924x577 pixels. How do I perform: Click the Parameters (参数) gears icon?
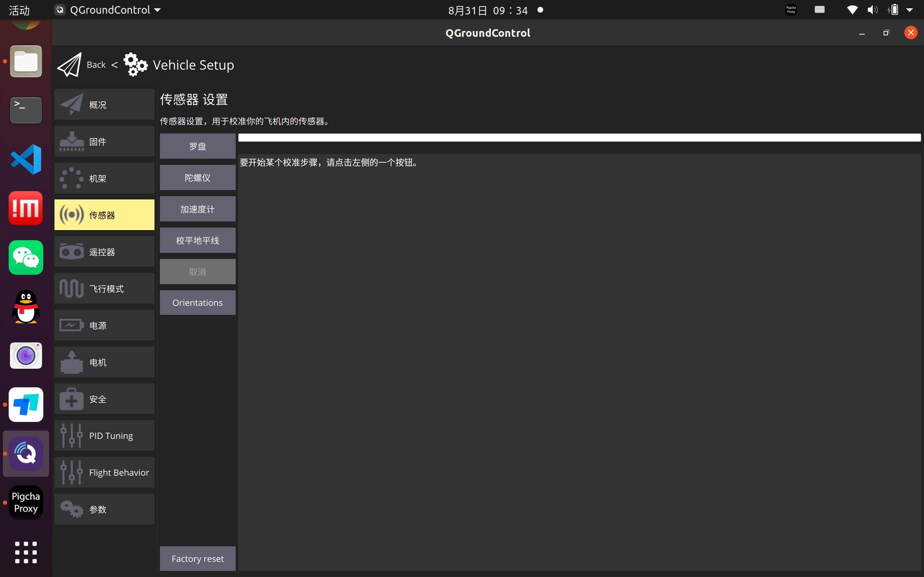pyautogui.click(x=71, y=509)
